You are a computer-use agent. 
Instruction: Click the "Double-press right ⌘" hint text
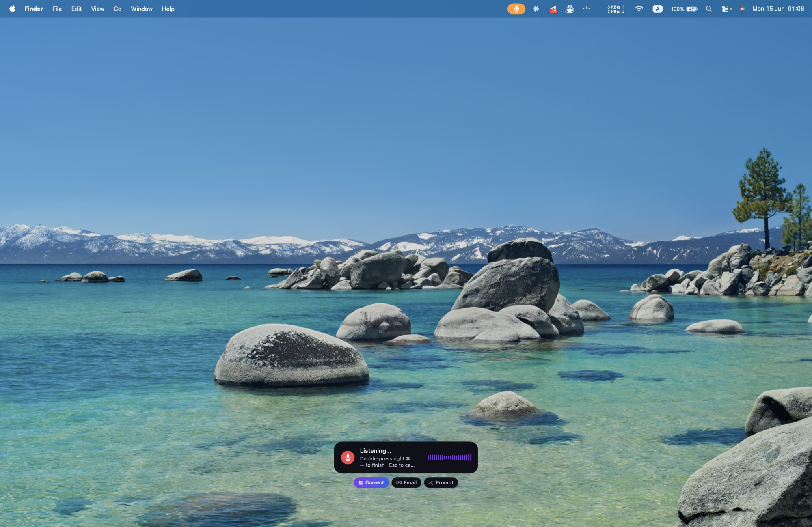[x=385, y=458]
